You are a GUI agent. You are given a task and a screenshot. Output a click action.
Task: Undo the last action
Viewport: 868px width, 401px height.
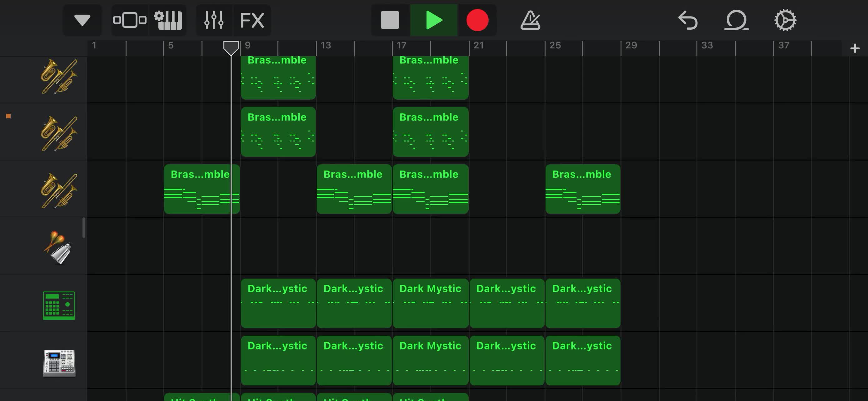[688, 20]
